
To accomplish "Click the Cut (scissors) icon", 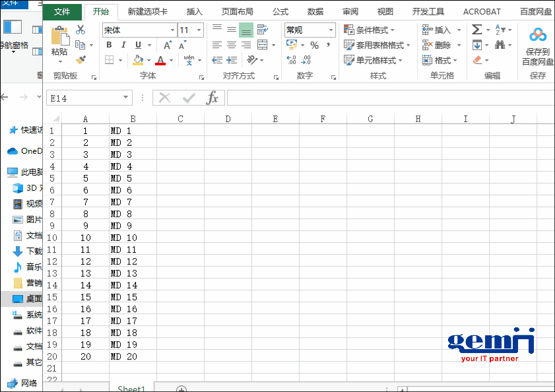I will coord(81,30).
